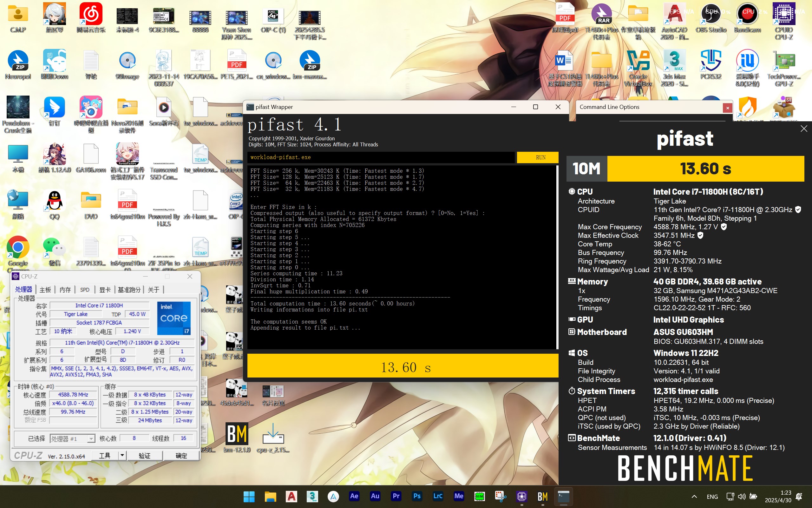Open the Neuropol ZIP file on desktop
This screenshot has width=812, height=508.
(x=18, y=65)
